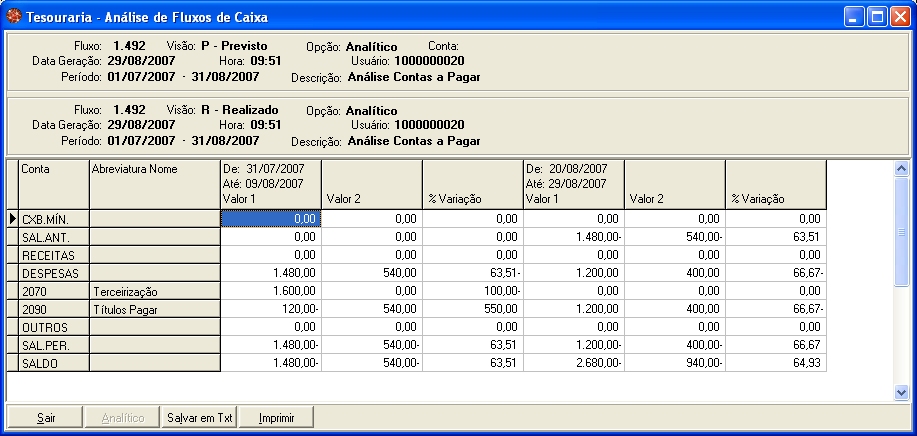This screenshot has height=436, width=917.
Task: Select the DESPESAS row label
Action: [x=54, y=274]
